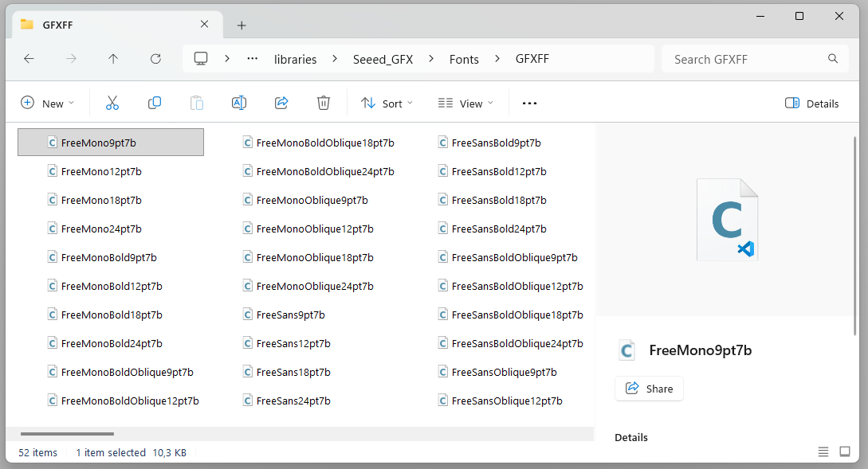Viewport: 868px width, 469px height.
Task: Toggle the Details pane button
Action: (x=811, y=104)
